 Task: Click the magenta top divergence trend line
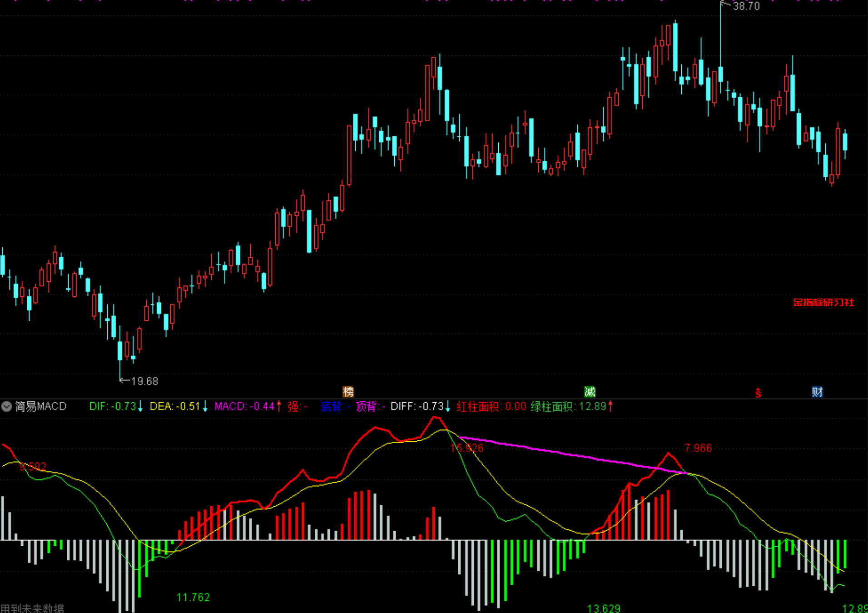point(573,455)
